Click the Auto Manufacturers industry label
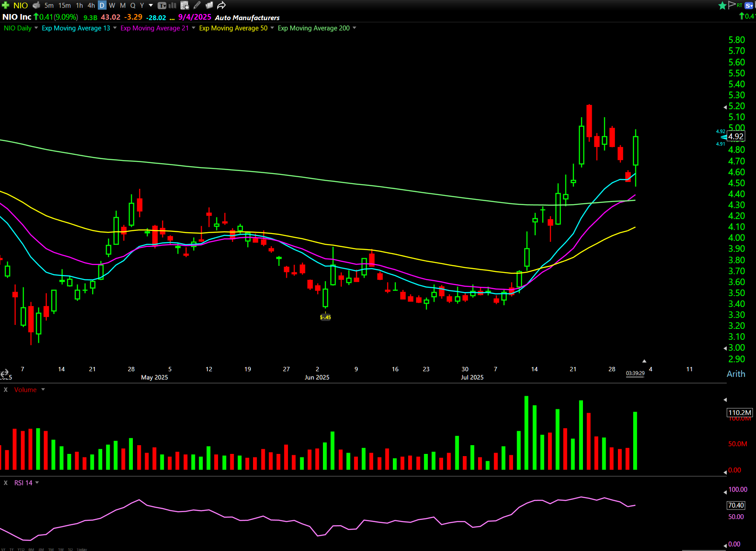The image size is (756, 551). click(247, 17)
